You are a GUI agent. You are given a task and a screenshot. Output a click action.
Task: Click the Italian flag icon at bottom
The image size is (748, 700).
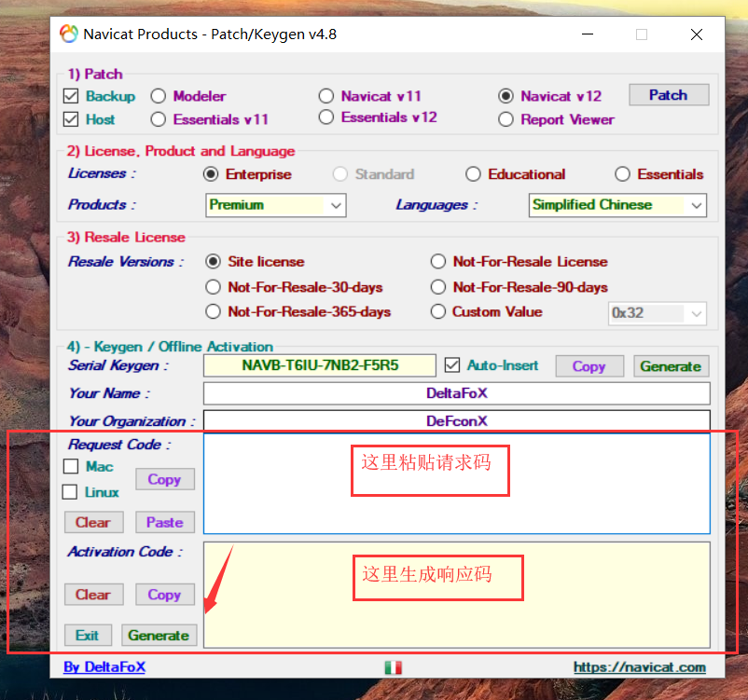tap(393, 667)
